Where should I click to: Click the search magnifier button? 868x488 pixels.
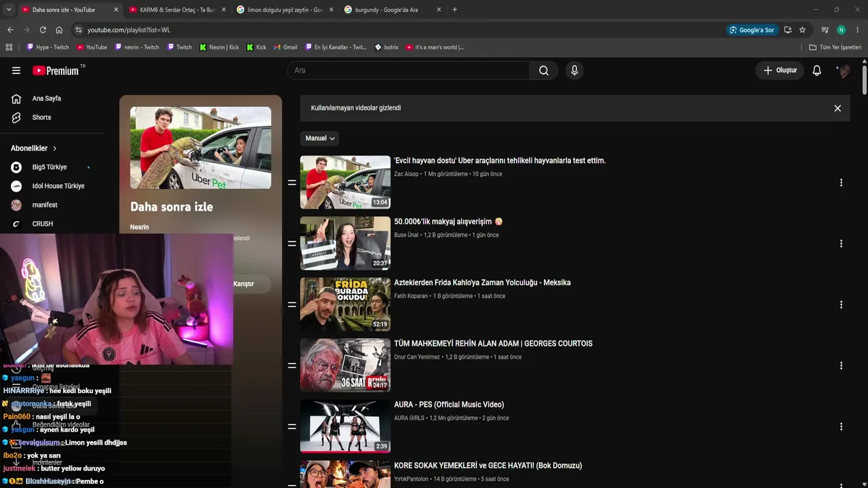coord(544,70)
